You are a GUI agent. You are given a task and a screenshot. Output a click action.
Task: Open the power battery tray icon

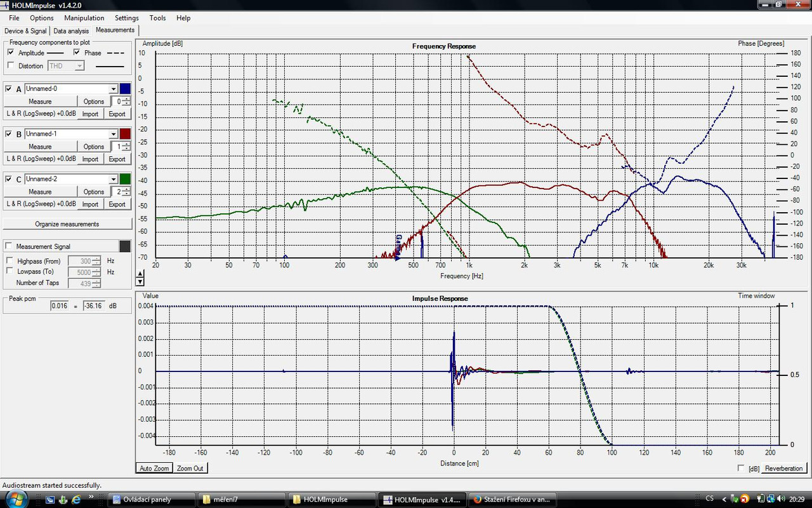[x=761, y=500]
